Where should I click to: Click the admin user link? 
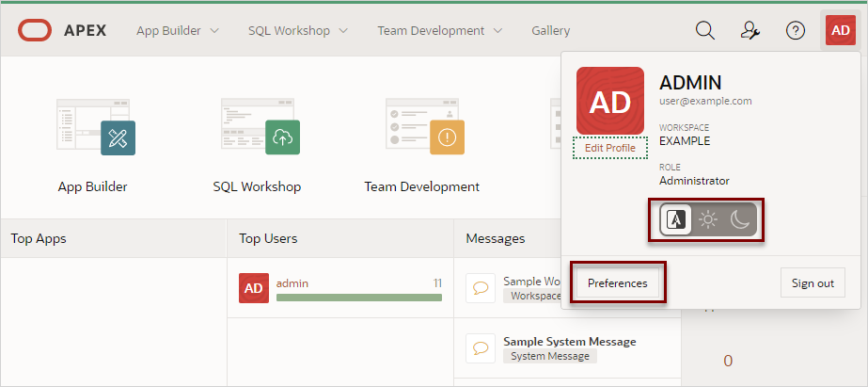[x=292, y=283]
